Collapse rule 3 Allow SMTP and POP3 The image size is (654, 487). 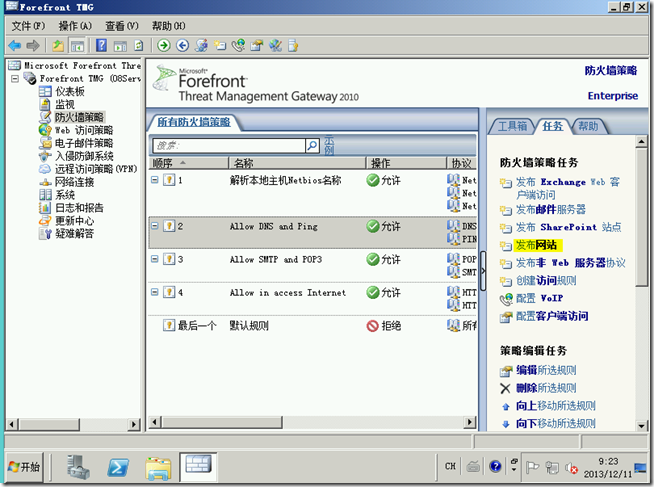[x=155, y=259]
